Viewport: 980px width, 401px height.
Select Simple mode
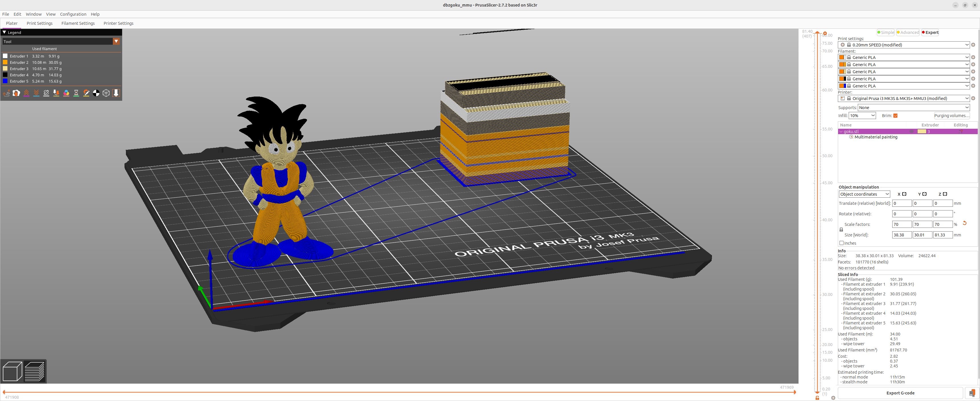(x=886, y=32)
